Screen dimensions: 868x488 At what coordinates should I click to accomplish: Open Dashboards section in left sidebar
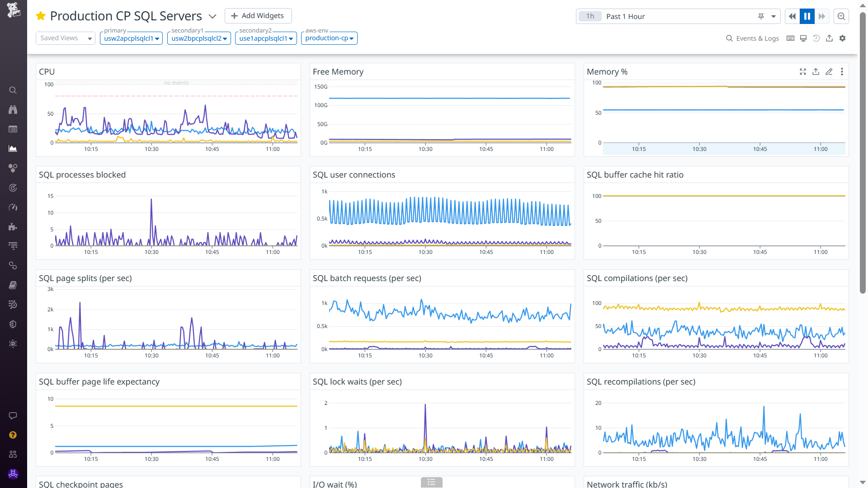coord(13,149)
